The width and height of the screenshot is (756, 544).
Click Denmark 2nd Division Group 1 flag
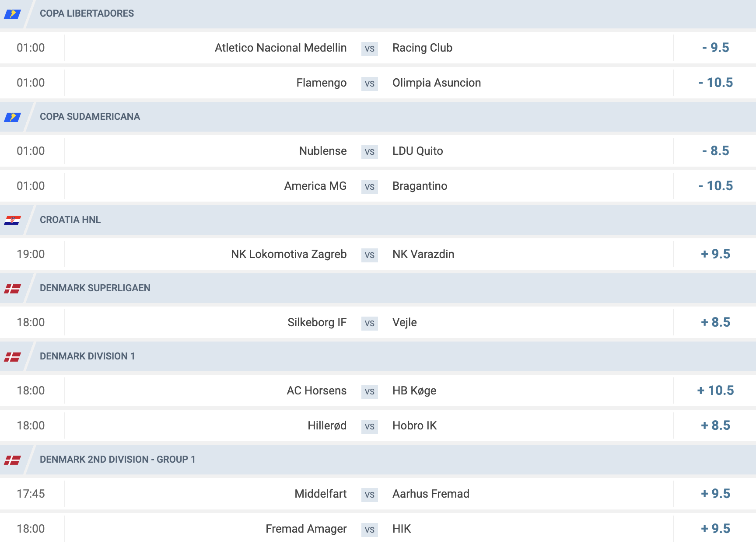tap(12, 460)
